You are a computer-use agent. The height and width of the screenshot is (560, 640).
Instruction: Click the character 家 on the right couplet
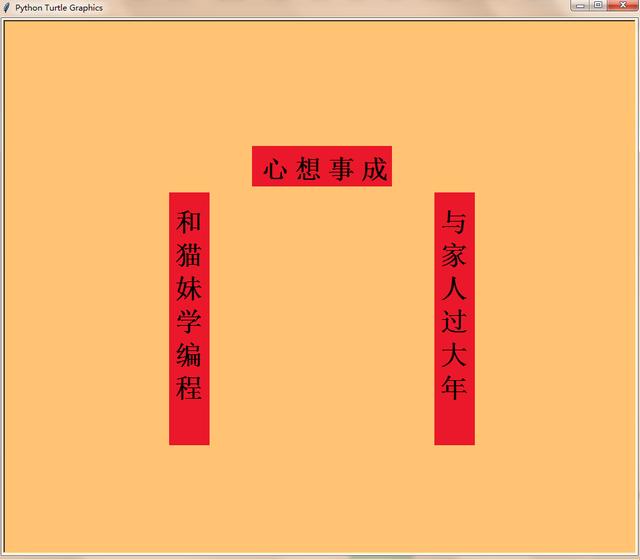coord(454,255)
